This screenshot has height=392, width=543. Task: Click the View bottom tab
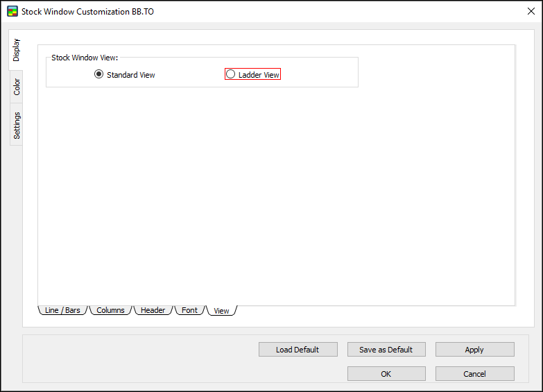221,311
